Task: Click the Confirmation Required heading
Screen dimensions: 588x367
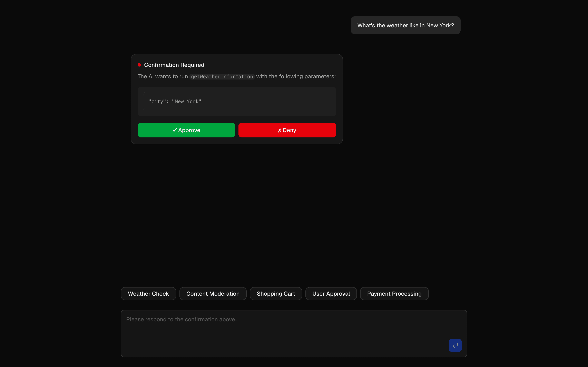Action: pos(174,65)
